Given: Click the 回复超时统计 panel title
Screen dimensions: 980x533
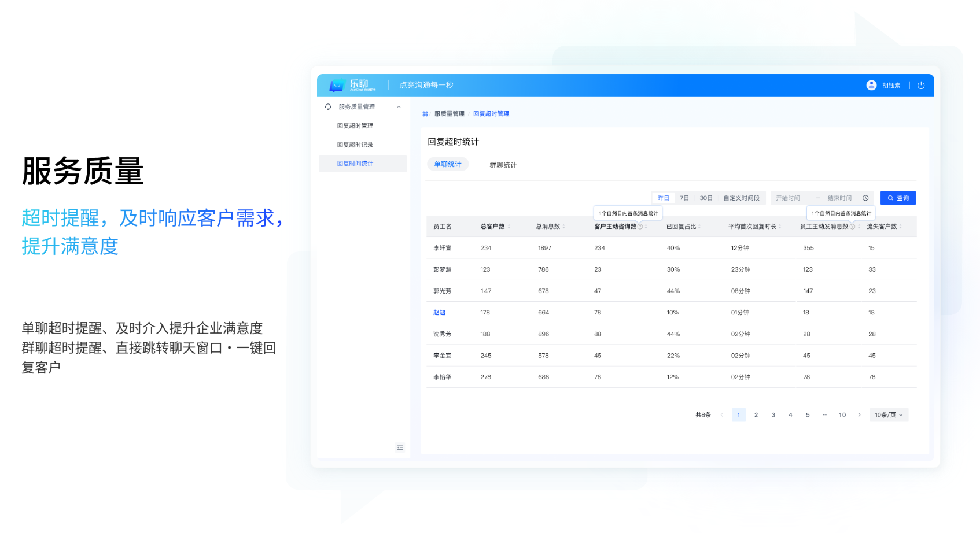Looking at the screenshot, I should tap(453, 142).
